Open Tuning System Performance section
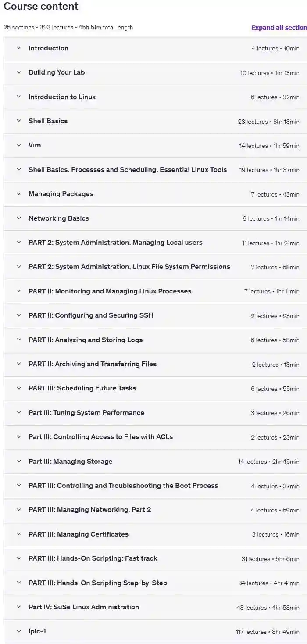307x644 pixels. (x=86, y=413)
